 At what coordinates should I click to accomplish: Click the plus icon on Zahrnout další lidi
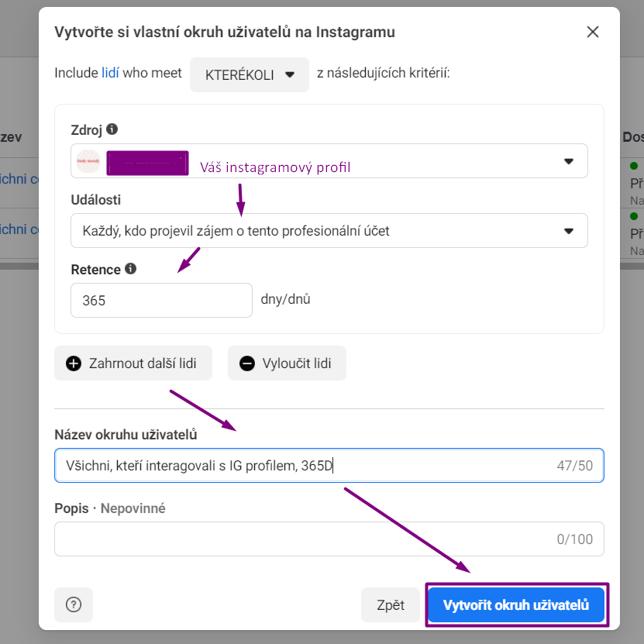74,363
